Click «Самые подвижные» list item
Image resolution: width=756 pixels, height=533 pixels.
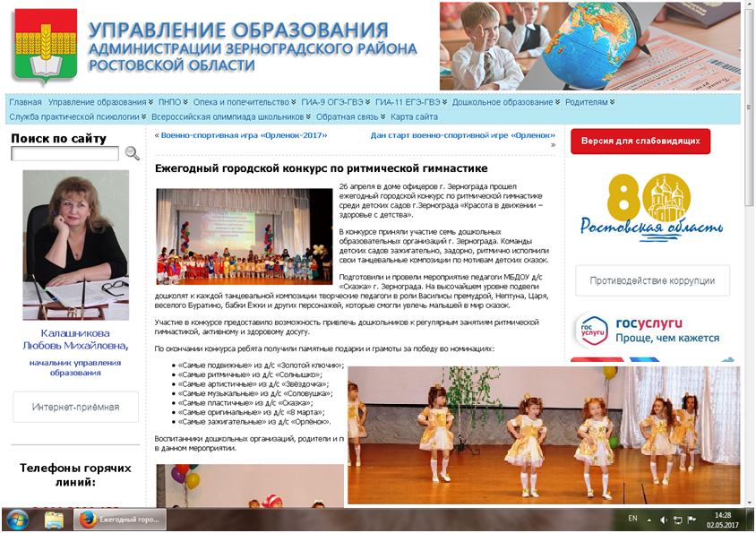tap(261, 365)
